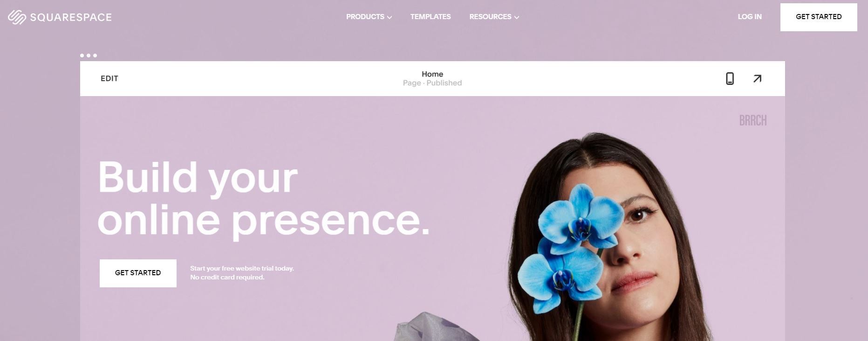Viewport: 868px width, 341px height.
Task: Click the Build your online presence headline
Action: (x=263, y=199)
